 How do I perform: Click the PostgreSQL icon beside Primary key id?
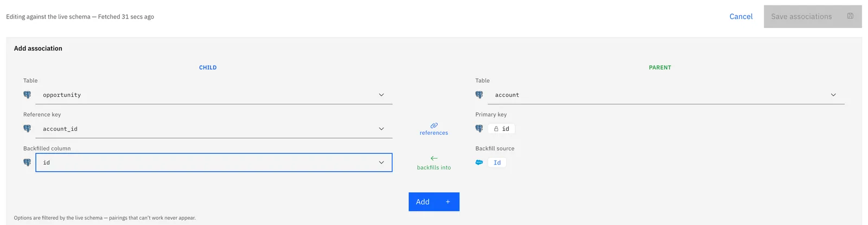point(479,129)
